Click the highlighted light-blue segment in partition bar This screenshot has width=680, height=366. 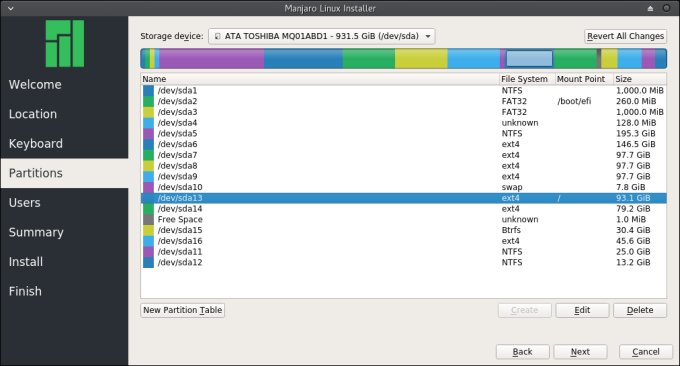pos(529,59)
